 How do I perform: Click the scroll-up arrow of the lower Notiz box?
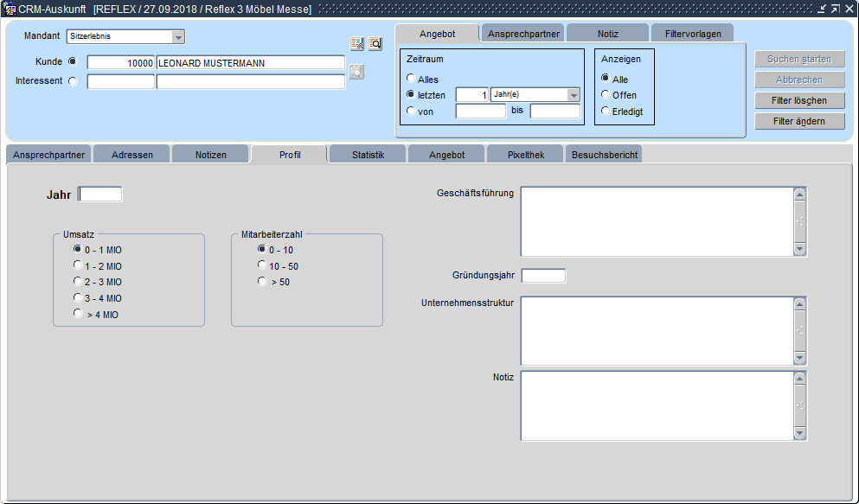800,379
